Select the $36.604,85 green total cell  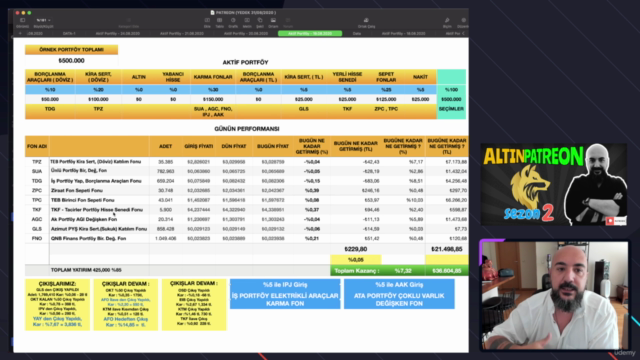(447, 271)
